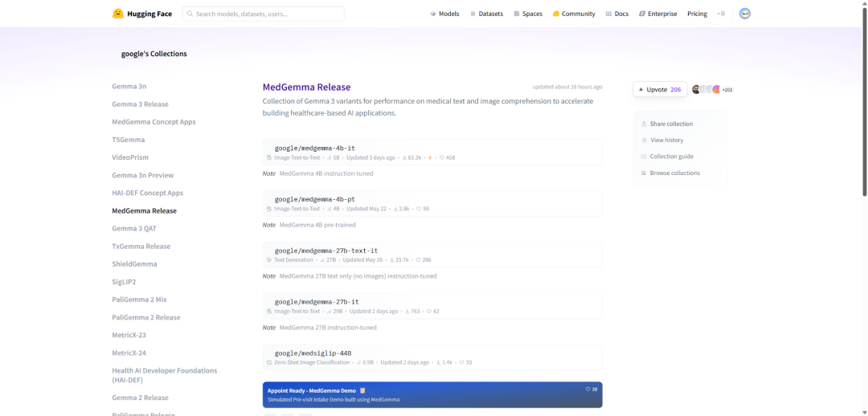Image resolution: width=868 pixels, height=416 pixels.
Task: Open View history
Action: point(666,141)
